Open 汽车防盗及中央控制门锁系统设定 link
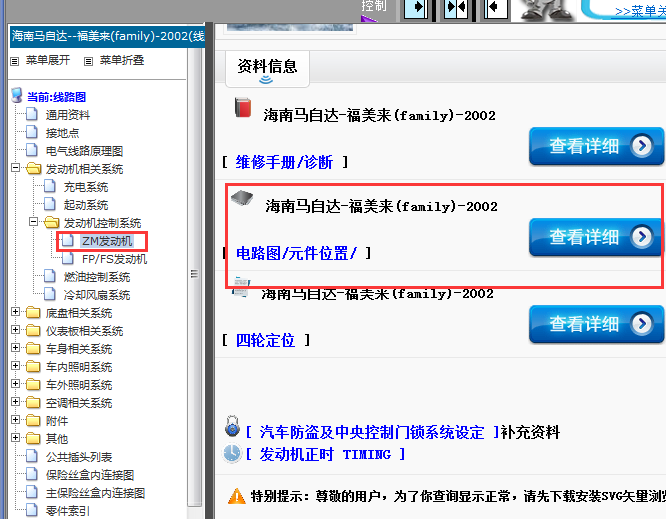 click(x=372, y=432)
